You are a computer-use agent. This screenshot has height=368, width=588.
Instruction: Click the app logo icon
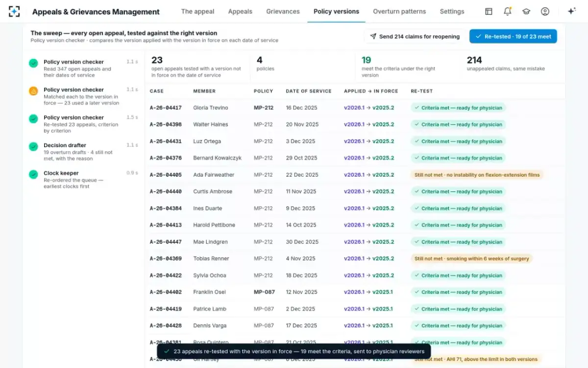point(14,11)
